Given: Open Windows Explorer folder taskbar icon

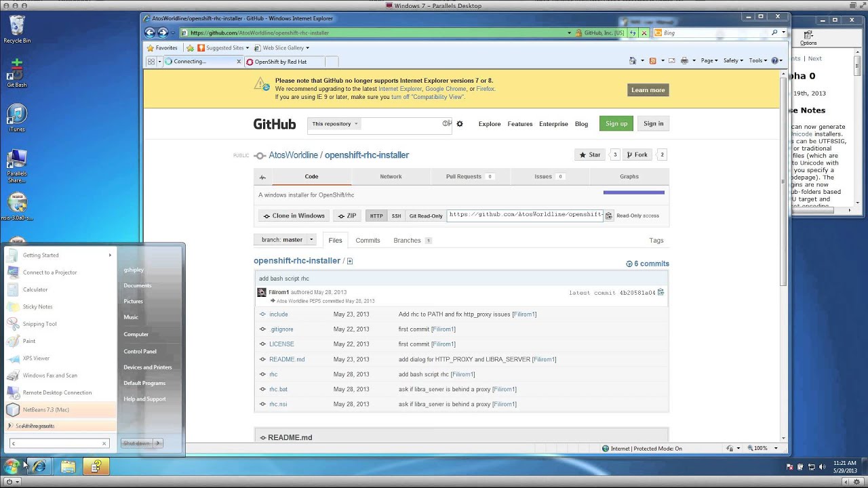Looking at the screenshot, I should [x=68, y=466].
